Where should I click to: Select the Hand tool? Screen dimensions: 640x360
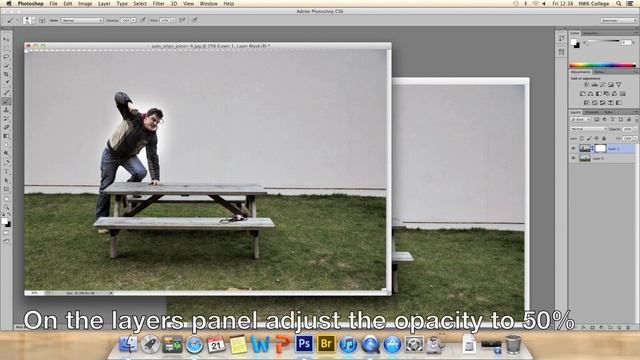tap(6, 199)
